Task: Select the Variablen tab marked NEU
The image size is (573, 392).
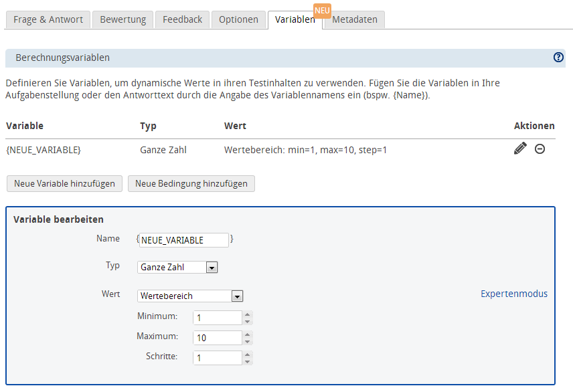Action: coord(295,19)
